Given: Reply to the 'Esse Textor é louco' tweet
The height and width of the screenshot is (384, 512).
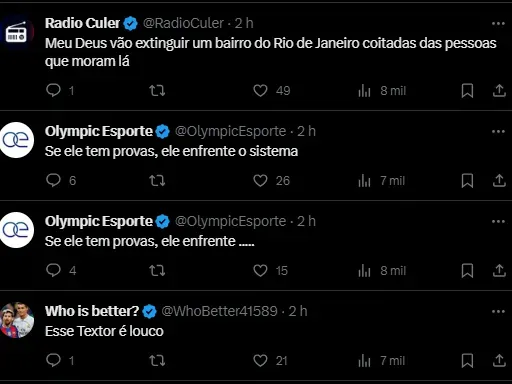Looking at the screenshot, I should (x=53, y=360).
